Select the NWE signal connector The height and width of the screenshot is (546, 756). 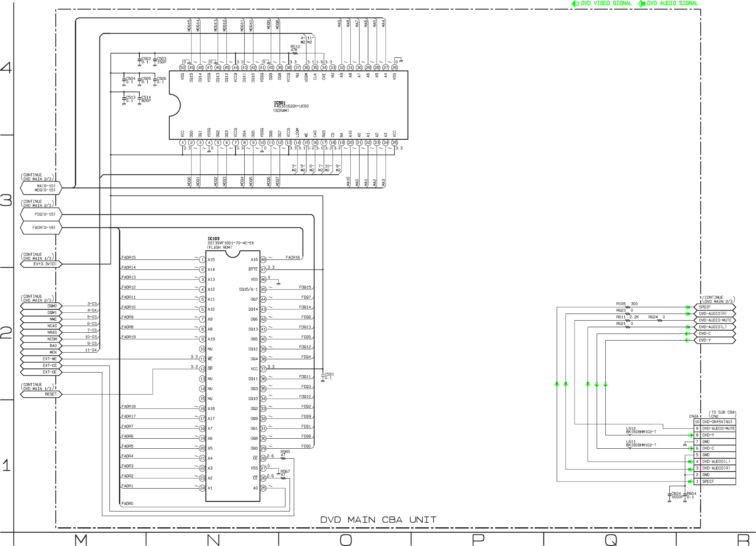(x=41, y=319)
